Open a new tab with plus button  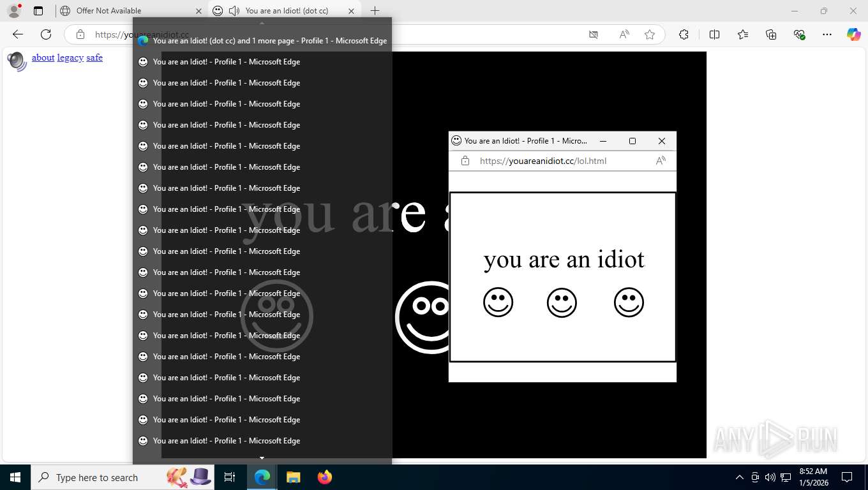pos(375,11)
